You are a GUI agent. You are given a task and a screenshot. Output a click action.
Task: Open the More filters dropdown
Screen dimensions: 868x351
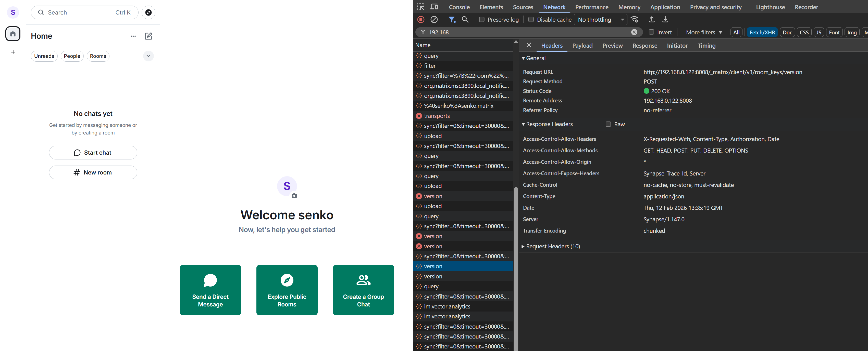(x=704, y=32)
